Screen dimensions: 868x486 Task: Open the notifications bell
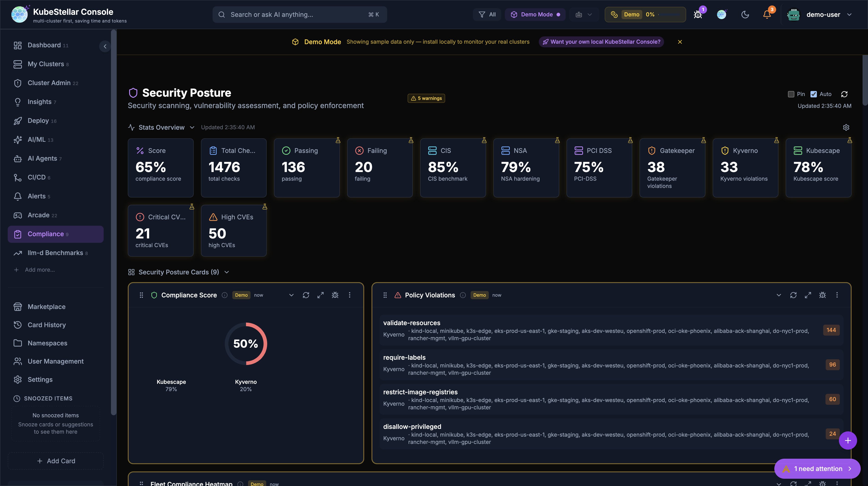767,15
